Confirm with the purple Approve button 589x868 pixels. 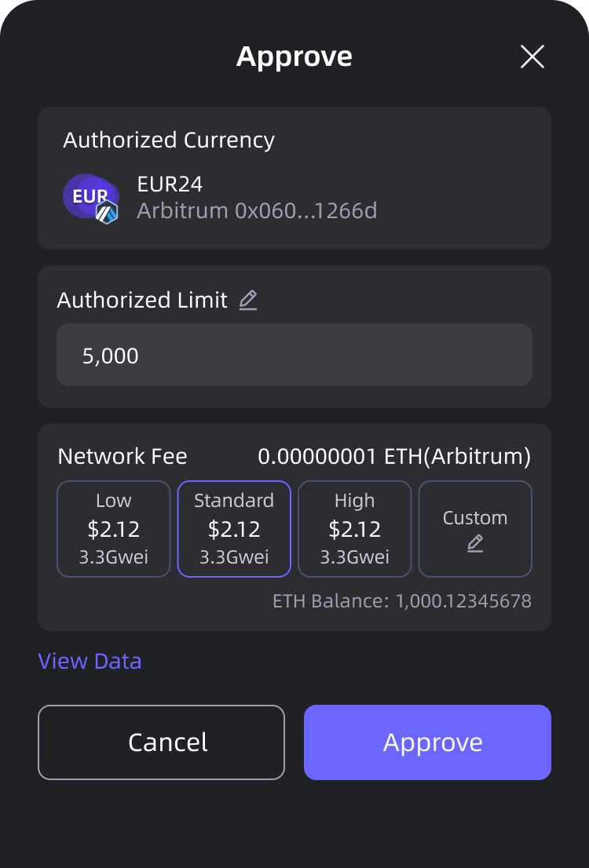(x=427, y=742)
